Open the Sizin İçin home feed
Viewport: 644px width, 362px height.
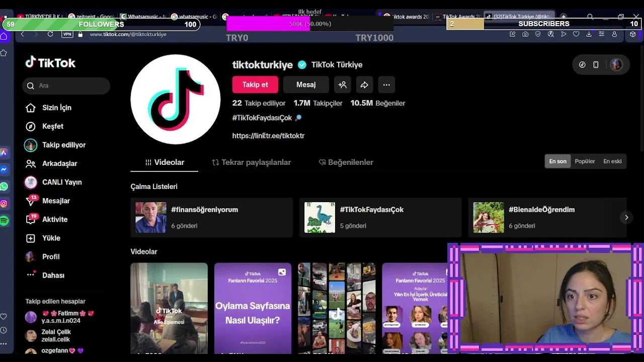point(48,108)
